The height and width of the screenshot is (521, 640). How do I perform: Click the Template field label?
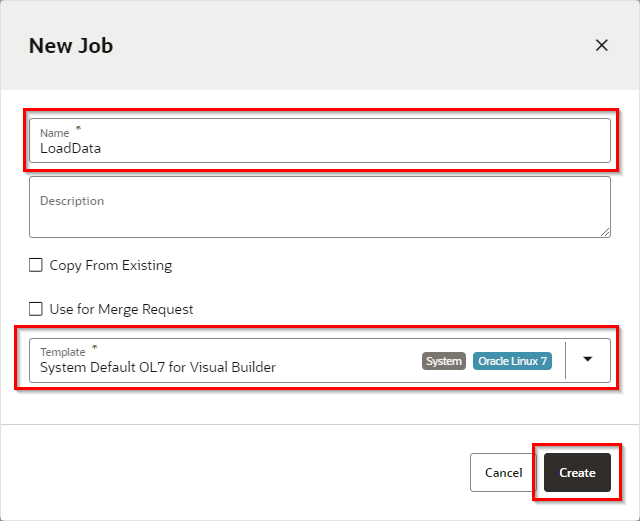pos(62,352)
